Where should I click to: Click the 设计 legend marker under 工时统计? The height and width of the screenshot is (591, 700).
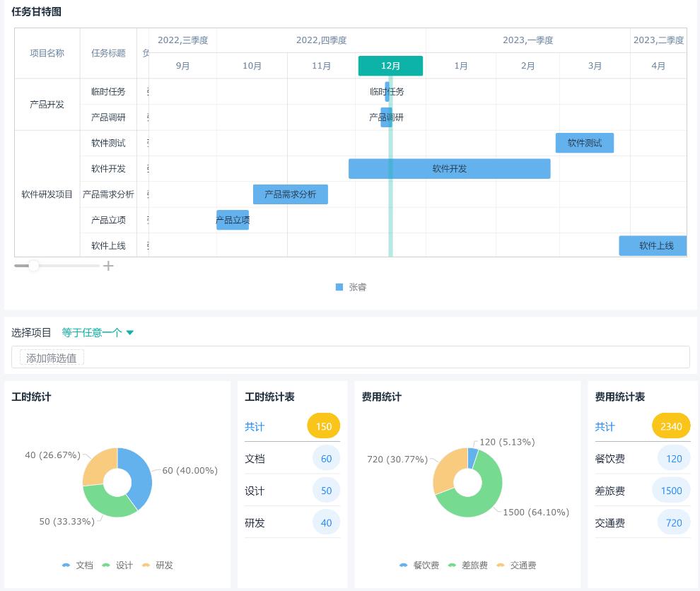coord(107,565)
